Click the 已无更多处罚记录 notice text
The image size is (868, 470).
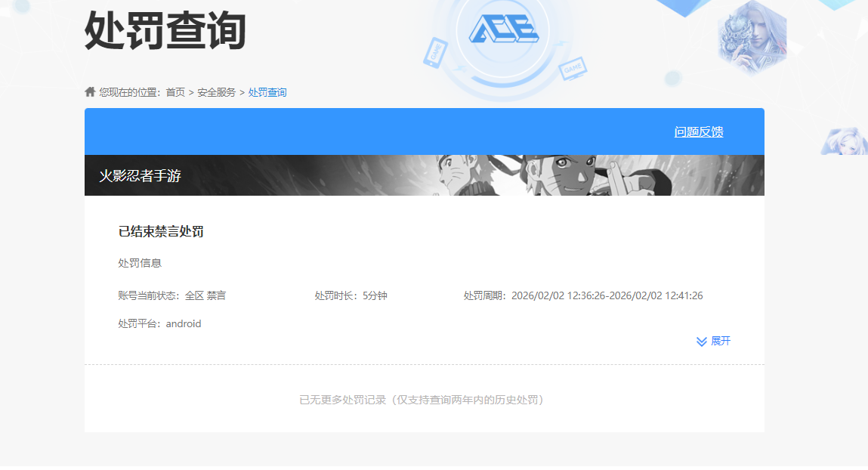(x=425, y=400)
